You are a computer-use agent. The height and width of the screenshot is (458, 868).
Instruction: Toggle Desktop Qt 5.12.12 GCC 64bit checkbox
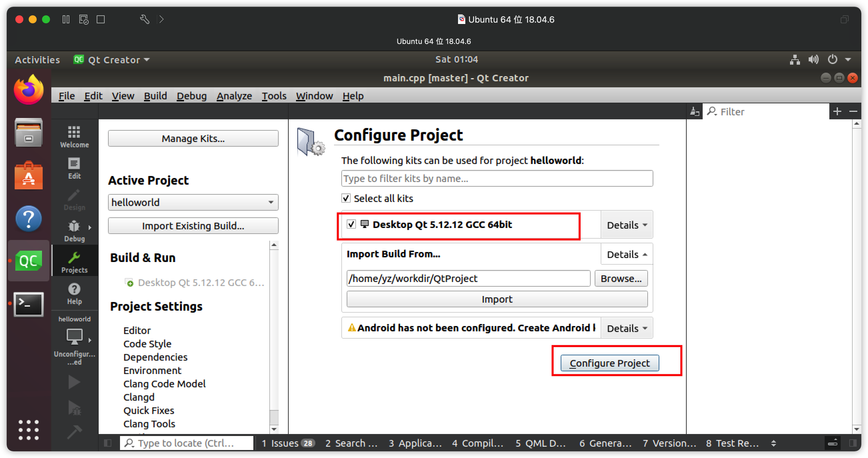coord(351,224)
